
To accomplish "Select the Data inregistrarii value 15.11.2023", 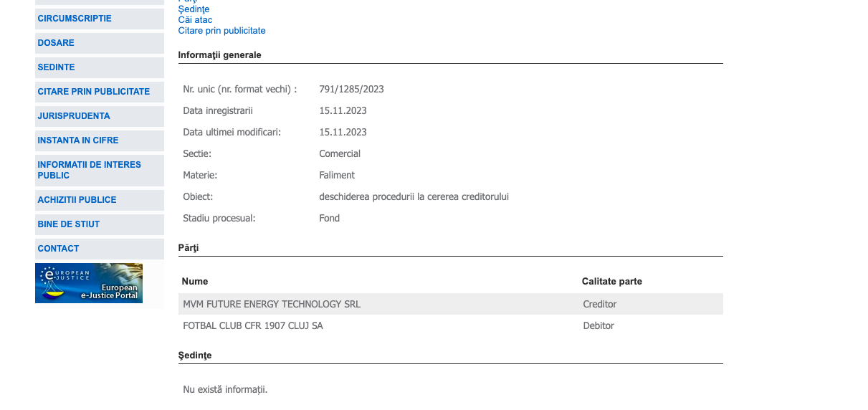I will 343,111.
